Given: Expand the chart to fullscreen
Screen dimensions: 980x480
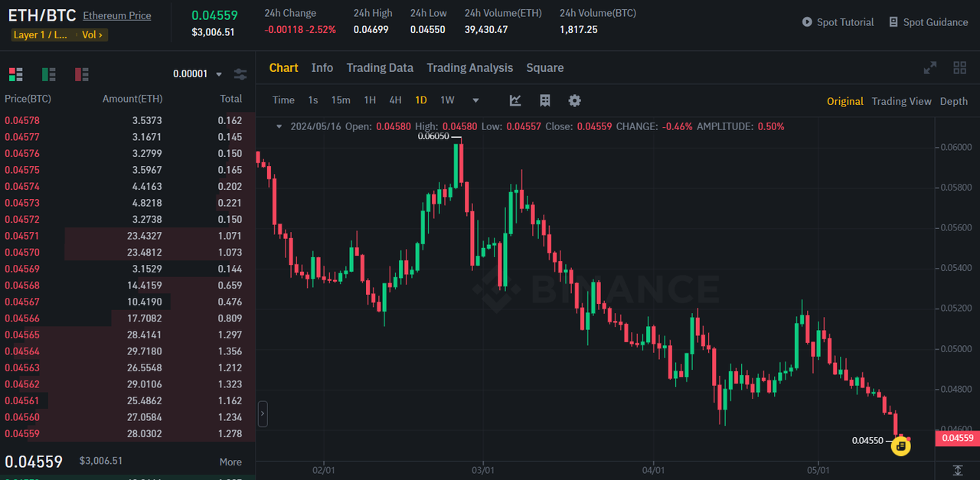Looking at the screenshot, I should coord(930,68).
